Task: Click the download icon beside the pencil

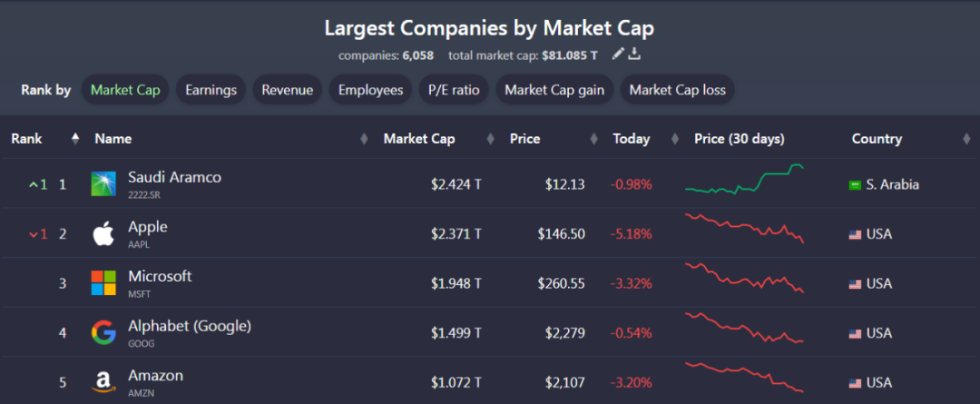Action: tap(634, 54)
